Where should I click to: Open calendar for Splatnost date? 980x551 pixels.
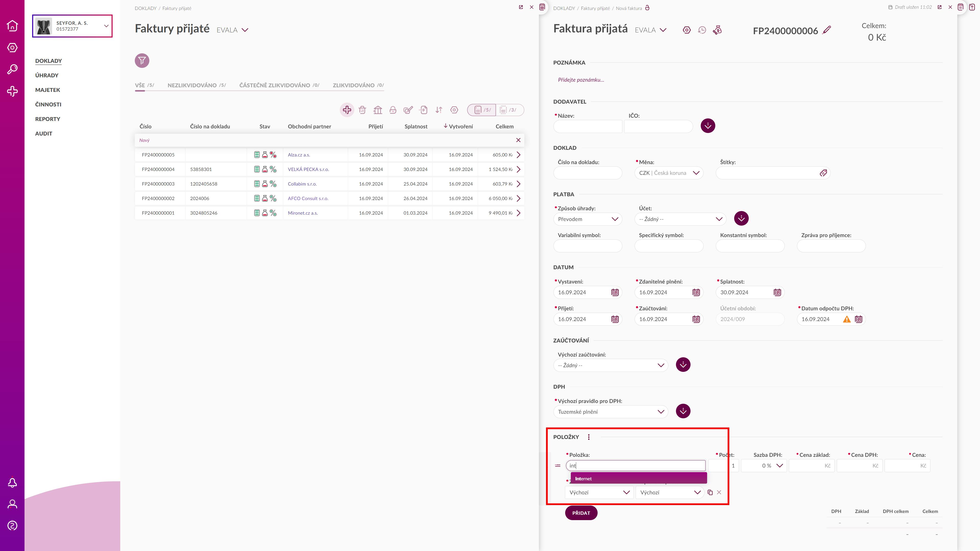point(777,292)
